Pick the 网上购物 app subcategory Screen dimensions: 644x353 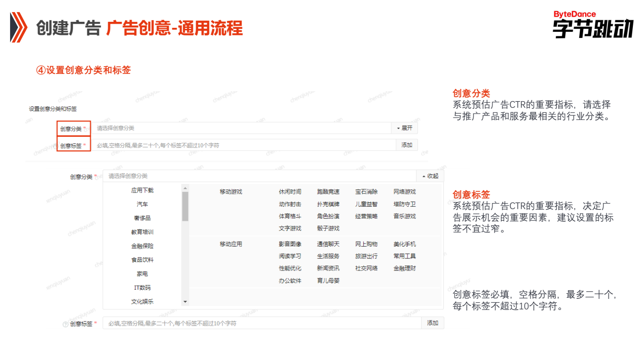tap(366, 244)
